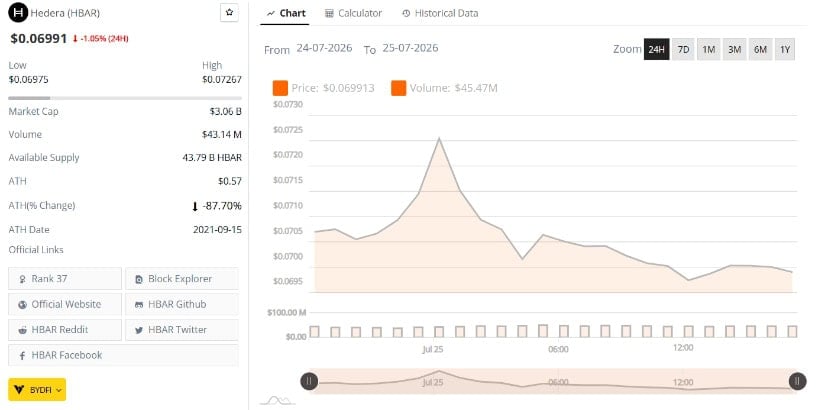Select the 1M zoom range
The width and height of the screenshot is (825, 410).
click(709, 49)
